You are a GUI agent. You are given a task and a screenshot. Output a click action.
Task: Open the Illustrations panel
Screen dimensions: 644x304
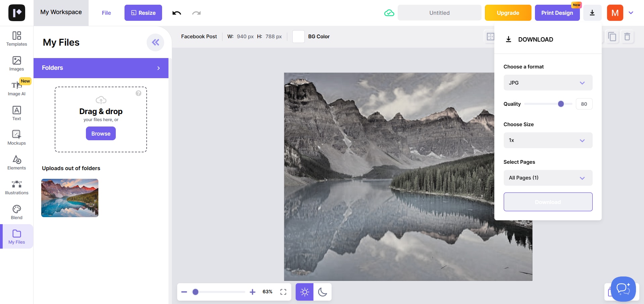point(17,187)
